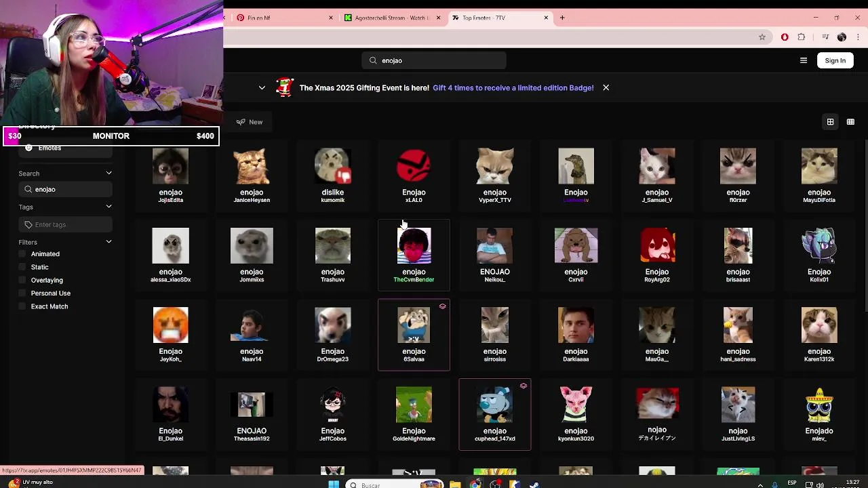
Task: Enable the Overlaying filter
Action: coord(22,280)
